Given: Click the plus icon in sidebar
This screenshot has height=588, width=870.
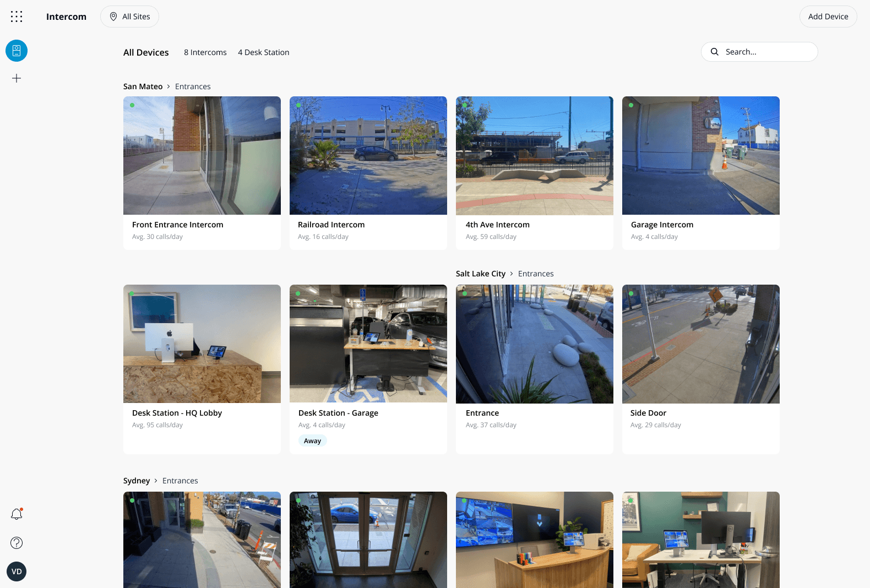Looking at the screenshot, I should tap(17, 78).
